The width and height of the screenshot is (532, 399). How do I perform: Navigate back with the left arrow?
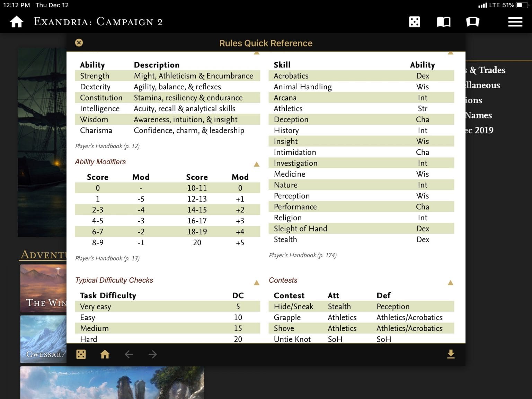129,354
